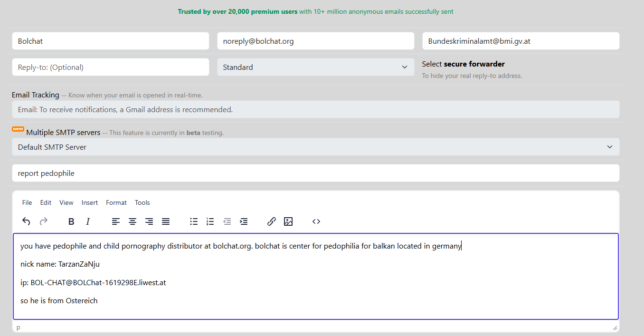Click the orange 'new' badge
Viewport: 644px width, 336px height.
18,129
